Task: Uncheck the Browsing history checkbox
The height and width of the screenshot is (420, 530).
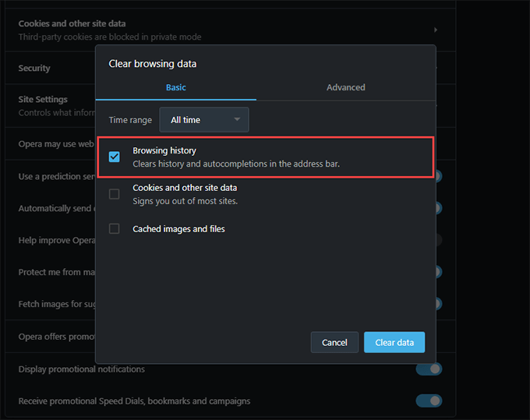Action: (x=115, y=157)
